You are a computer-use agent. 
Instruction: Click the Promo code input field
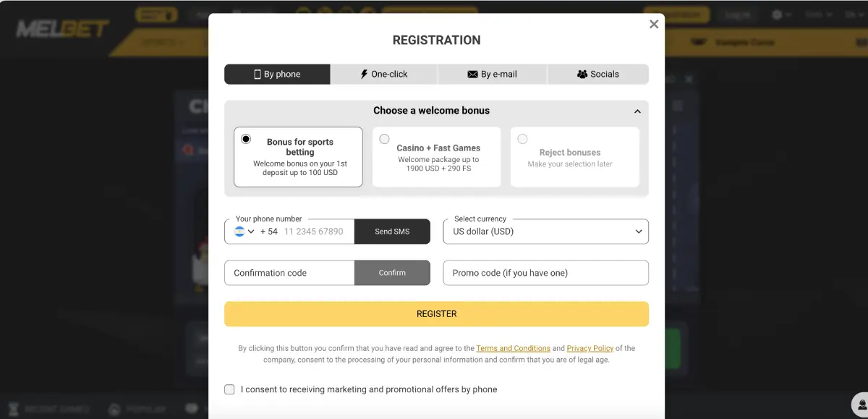(545, 273)
